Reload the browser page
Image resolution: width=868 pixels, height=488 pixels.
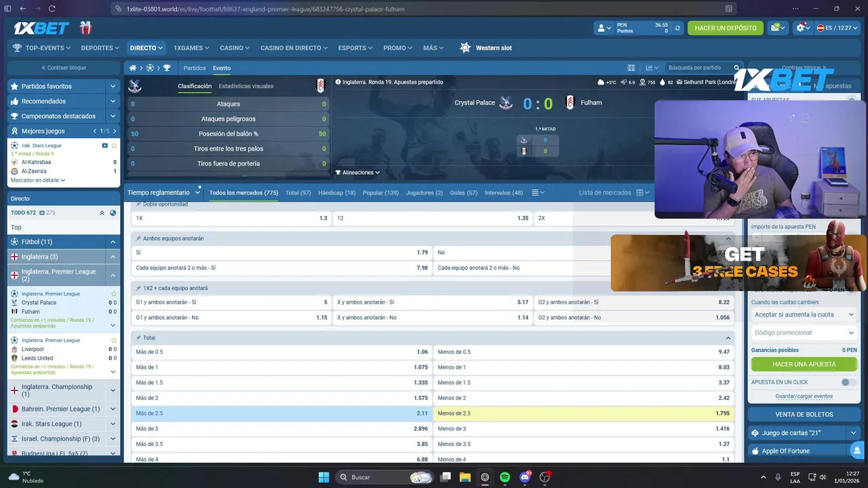[52, 9]
